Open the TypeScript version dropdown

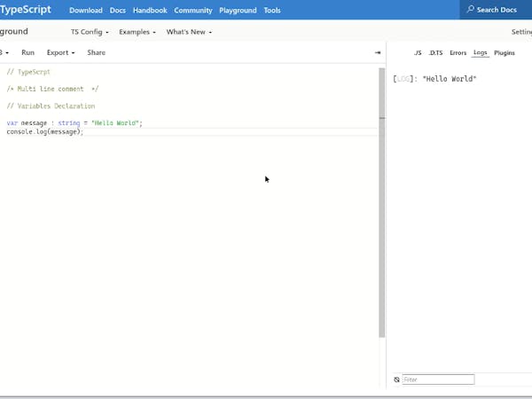click(x=4, y=52)
